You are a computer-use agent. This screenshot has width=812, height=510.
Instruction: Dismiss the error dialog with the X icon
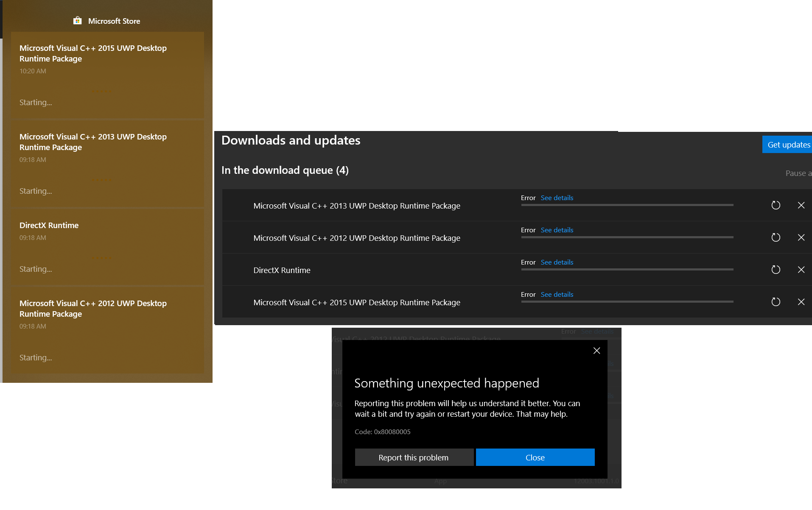[x=596, y=351]
